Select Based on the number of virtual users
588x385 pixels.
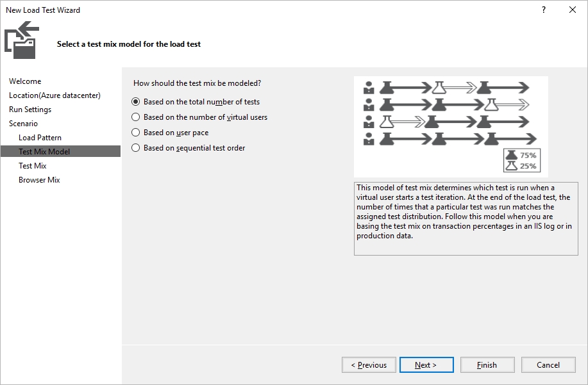click(199, 117)
